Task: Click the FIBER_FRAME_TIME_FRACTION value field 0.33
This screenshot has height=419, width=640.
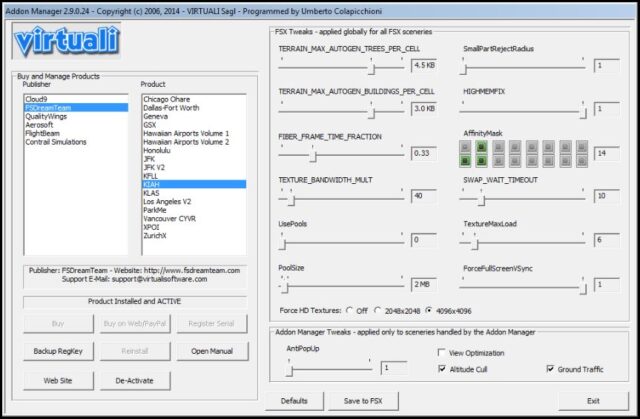Action: coord(424,153)
